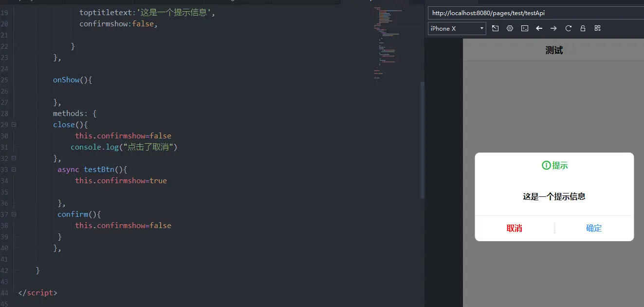
Task: Open preview in external browser icon
Action: (495, 28)
